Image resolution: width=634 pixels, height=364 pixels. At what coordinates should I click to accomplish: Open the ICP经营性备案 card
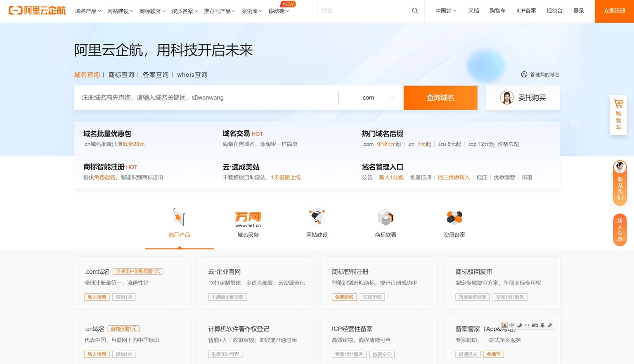coord(379,340)
